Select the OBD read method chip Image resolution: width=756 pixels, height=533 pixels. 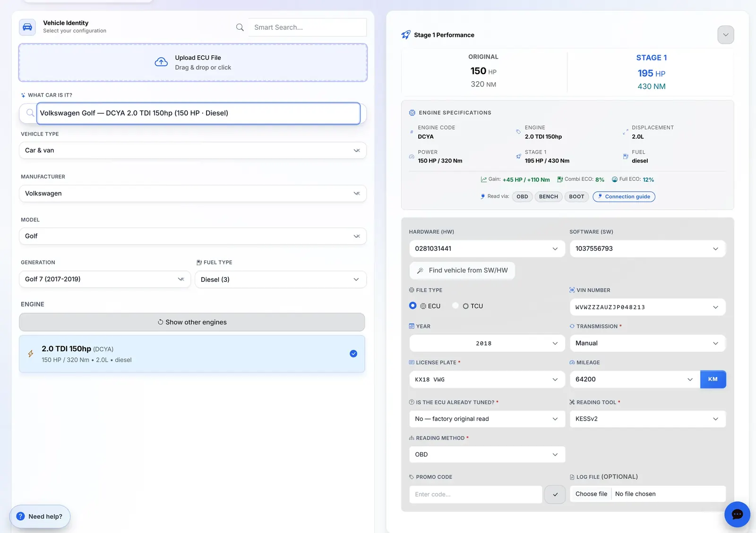522,196
